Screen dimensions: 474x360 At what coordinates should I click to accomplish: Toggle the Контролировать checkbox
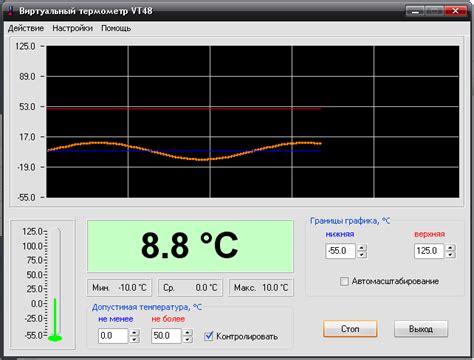(x=209, y=336)
